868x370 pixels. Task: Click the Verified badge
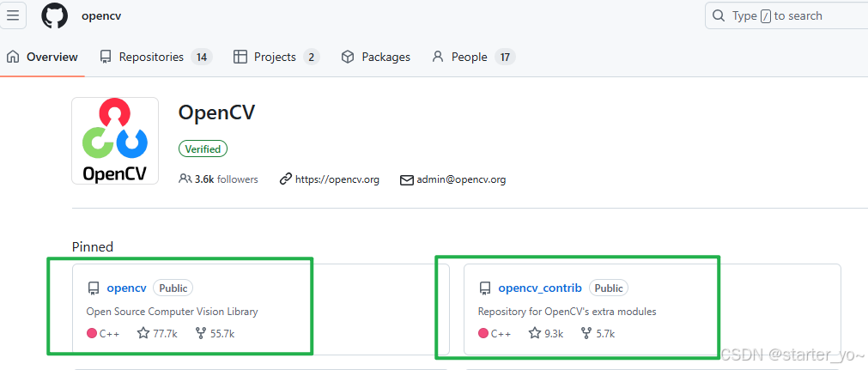(203, 149)
